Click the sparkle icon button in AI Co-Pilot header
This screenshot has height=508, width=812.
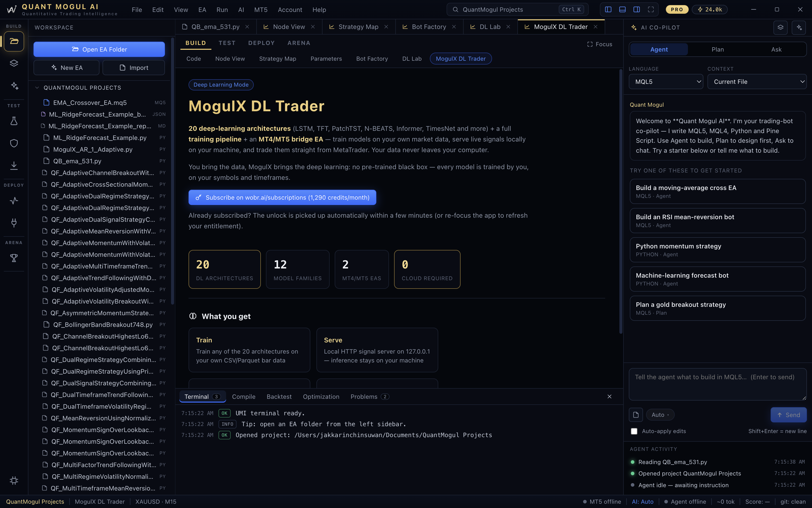tap(799, 27)
